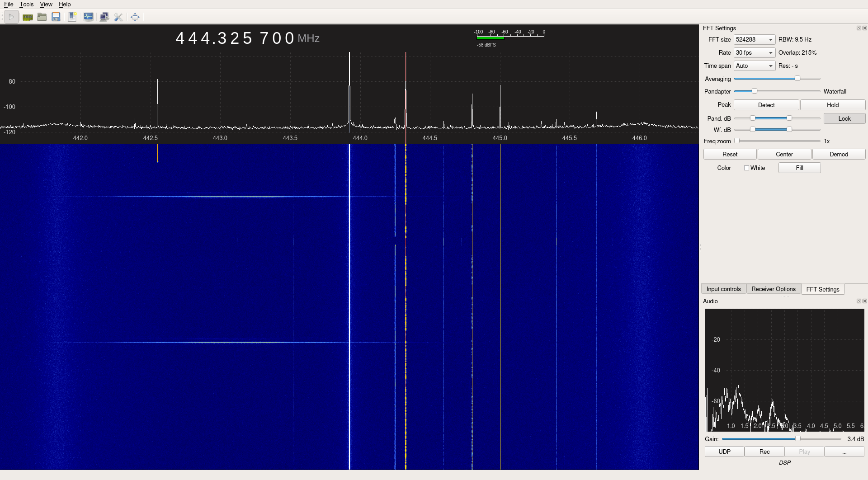Toggle the Fill button
This screenshot has width=868, height=480.
(x=799, y=168)
